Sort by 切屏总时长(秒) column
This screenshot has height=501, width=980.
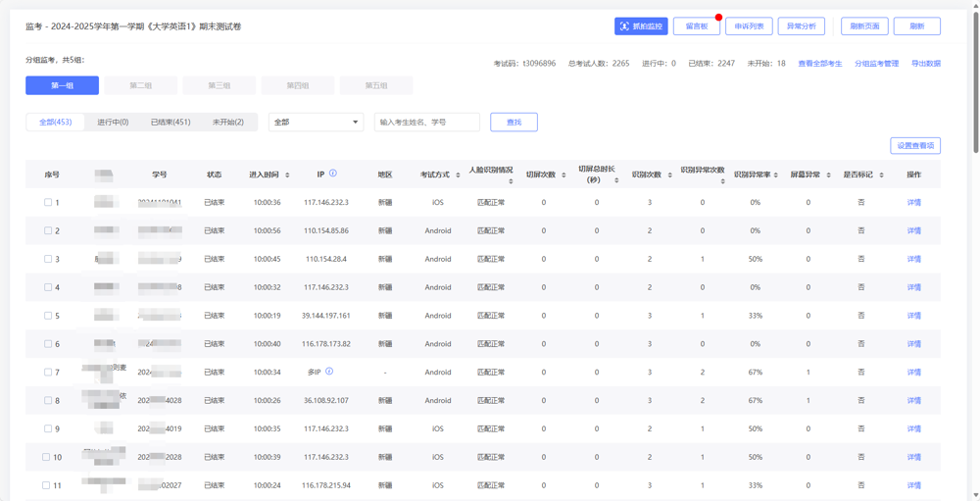coord(616,180)
